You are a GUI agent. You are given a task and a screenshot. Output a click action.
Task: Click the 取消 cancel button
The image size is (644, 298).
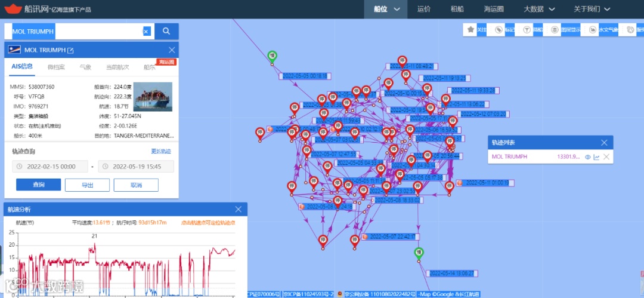136,185
